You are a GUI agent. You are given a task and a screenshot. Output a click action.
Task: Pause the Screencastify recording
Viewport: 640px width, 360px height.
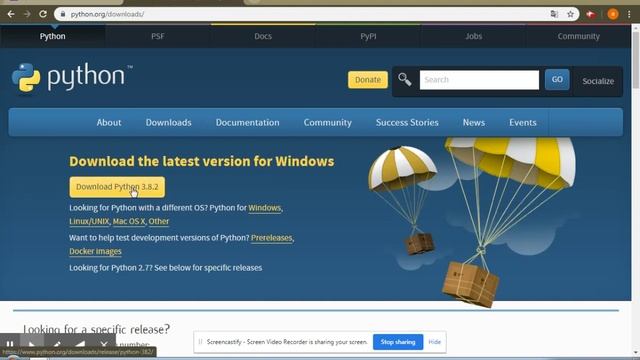10,344
